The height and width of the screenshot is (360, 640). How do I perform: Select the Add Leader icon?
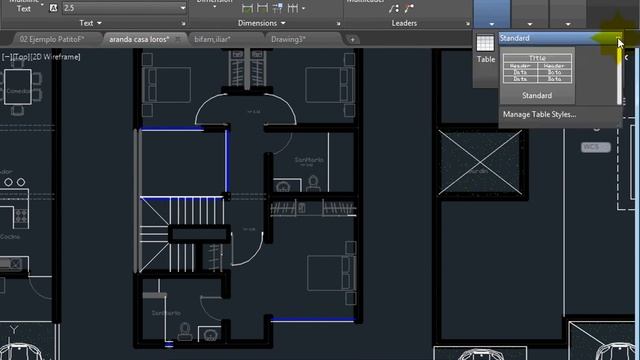393,8
